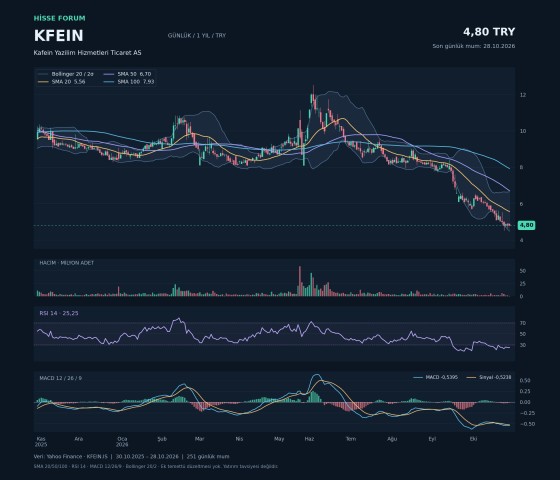This screenshot has width=560, height=480.
Task: Click the 8 price axis label
Action: coord(522,167)
